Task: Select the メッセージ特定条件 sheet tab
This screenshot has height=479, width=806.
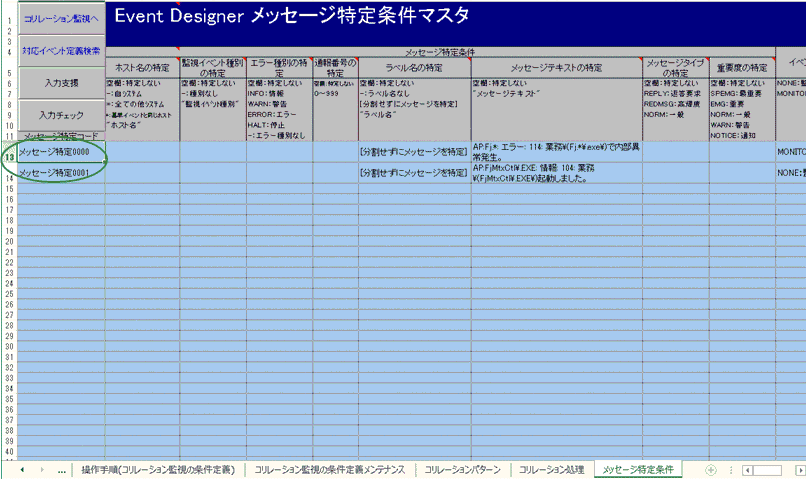Action: click(638, 470)
